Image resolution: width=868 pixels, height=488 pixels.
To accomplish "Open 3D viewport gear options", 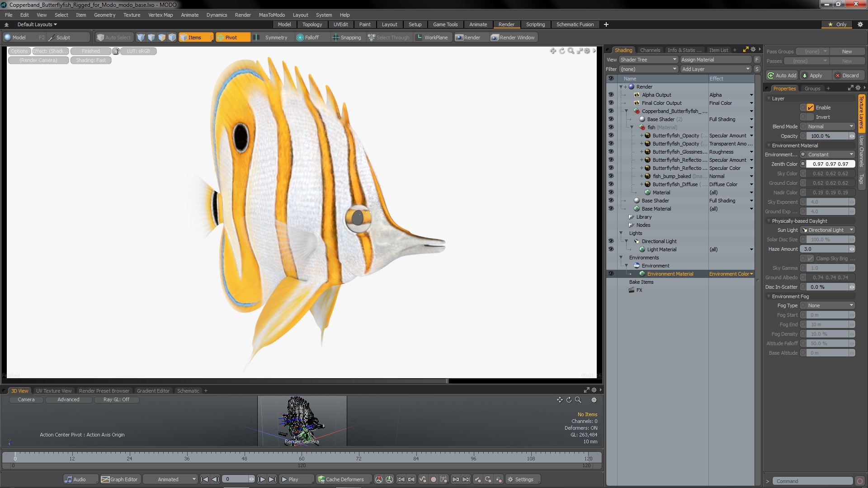I will tap(594, 400).
